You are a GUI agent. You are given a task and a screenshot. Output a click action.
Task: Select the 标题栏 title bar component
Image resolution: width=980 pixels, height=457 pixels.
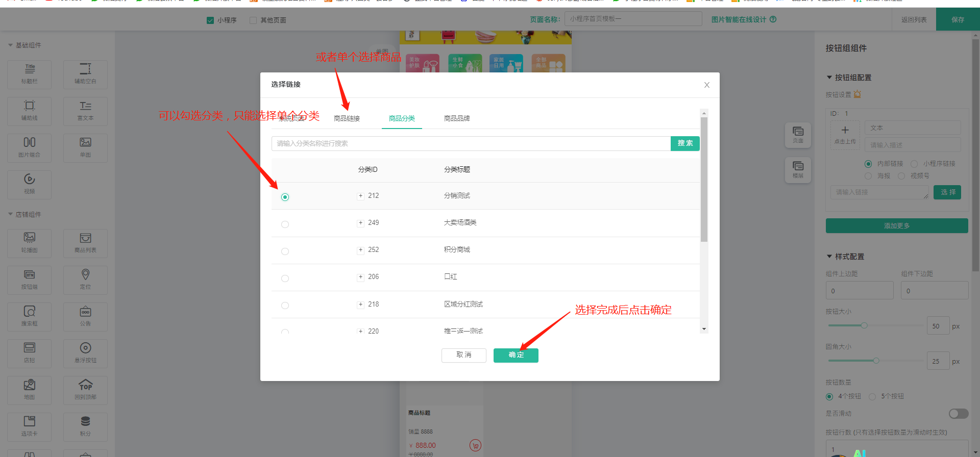tap(30, 74)
